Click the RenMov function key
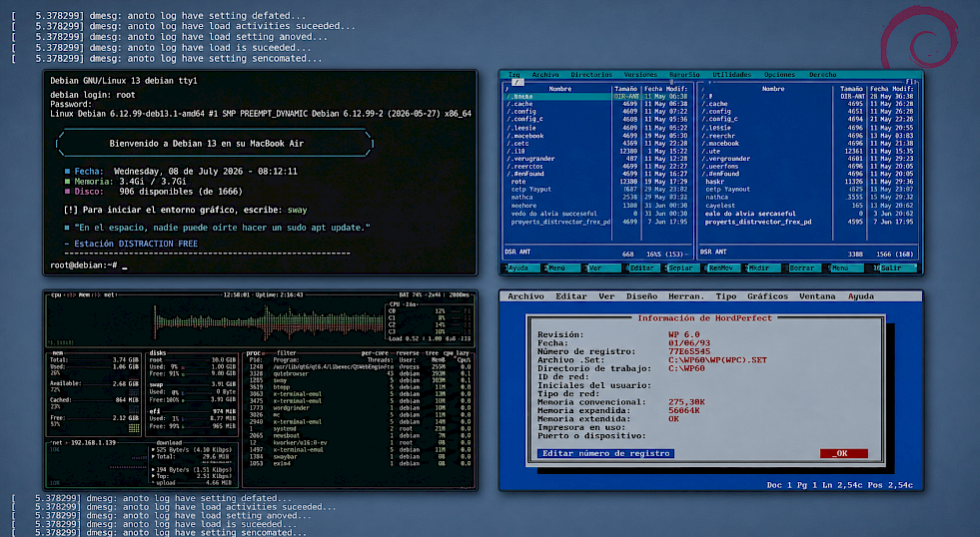Image resolution: width=980 pixels, height=537 pixels. 720,268
